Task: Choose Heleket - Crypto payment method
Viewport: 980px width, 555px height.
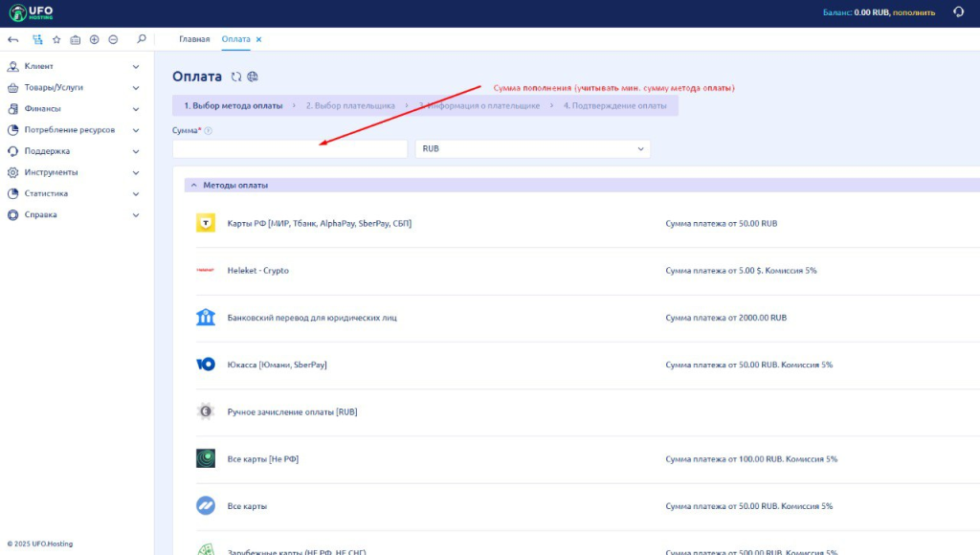Action: pos(257,271)
